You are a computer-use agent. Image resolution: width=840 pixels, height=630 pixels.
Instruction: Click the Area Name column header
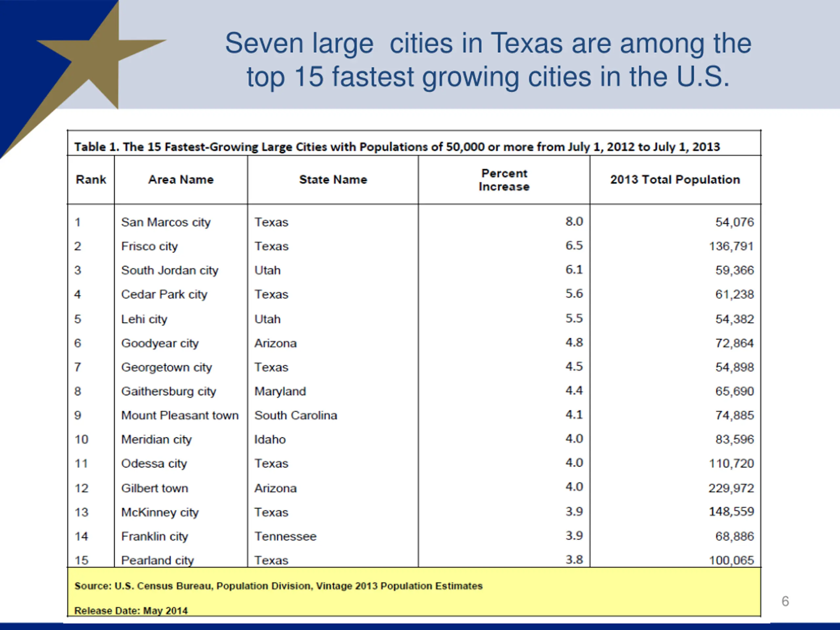click(181, 179)
